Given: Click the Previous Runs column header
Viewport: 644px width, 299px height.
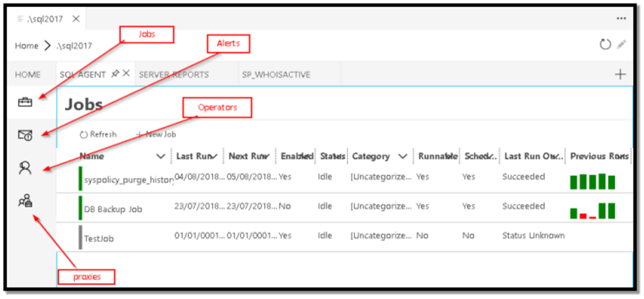Looking at the screenshot, I should click(599, 156).
